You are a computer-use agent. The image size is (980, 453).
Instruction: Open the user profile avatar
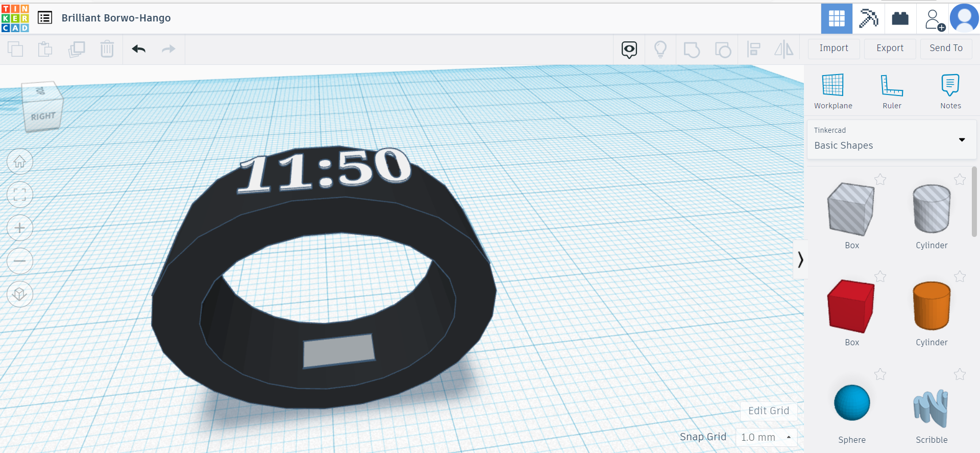(x=964, y=18)
